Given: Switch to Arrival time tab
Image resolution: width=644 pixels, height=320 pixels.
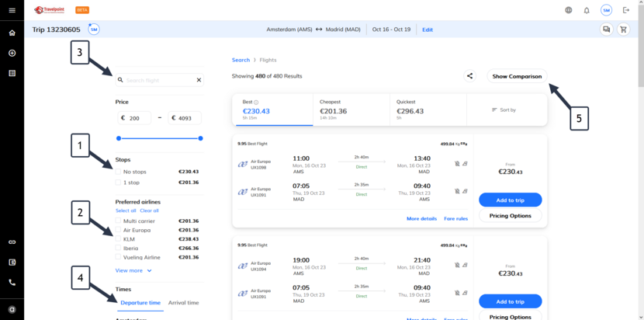Looking at the screenshot, I should point(183,303).
